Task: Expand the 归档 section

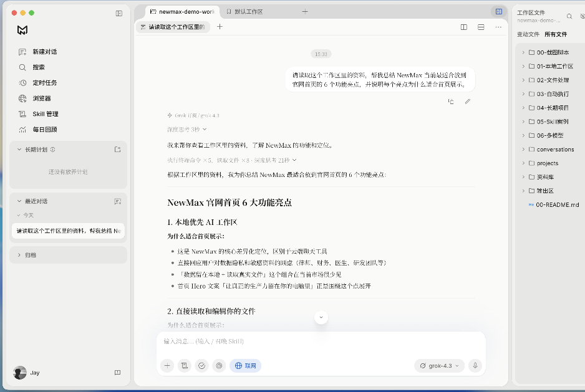Action: click(19, 255)
